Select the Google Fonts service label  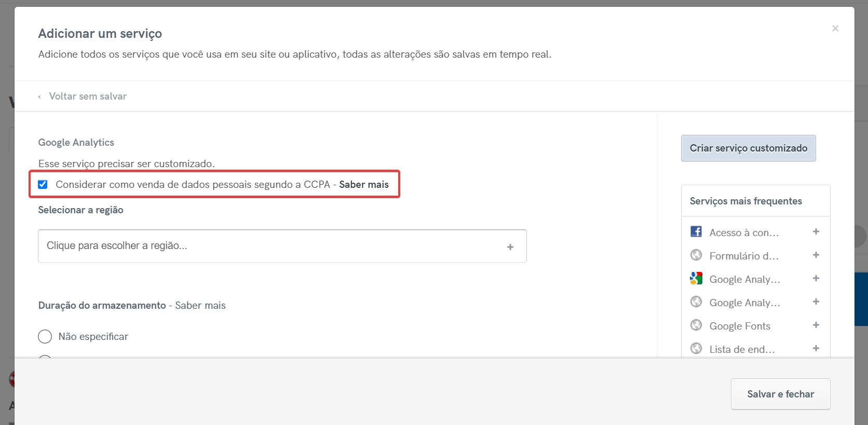[x=739, y=326]
